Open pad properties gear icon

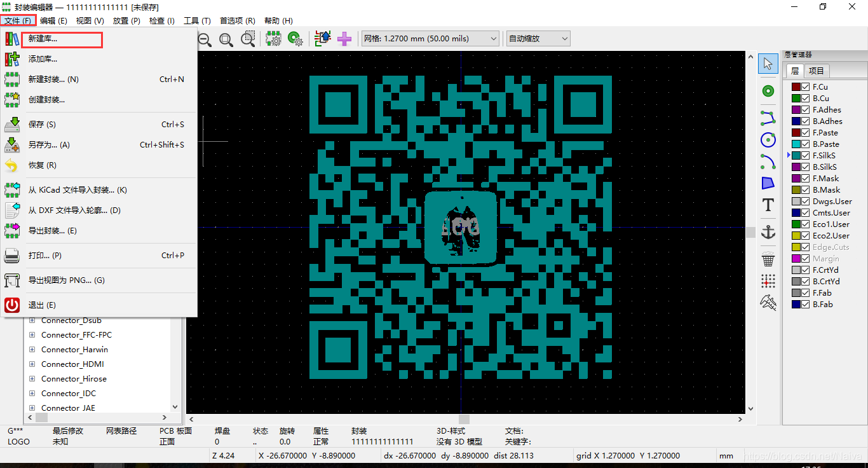pos(295,39)
